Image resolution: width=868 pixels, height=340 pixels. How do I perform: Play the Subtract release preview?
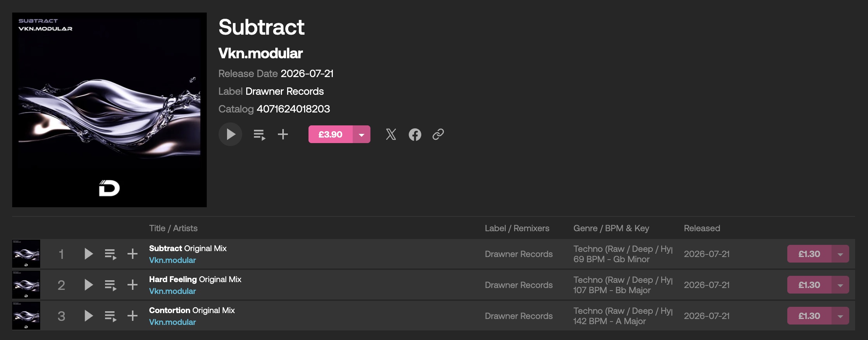point(230,134)
